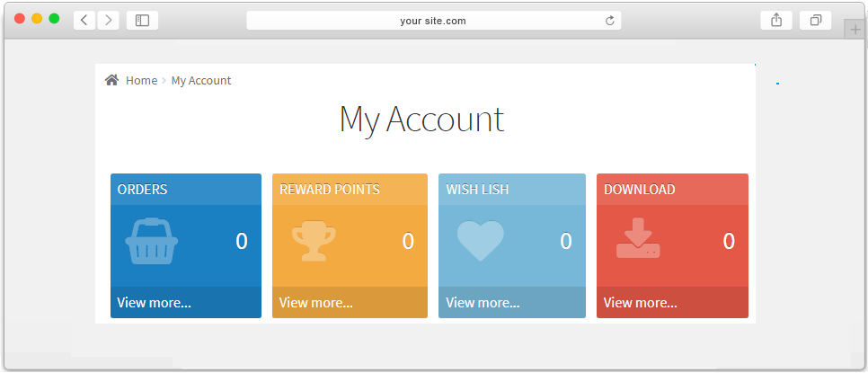View more in the Orders card

point(154,303)
